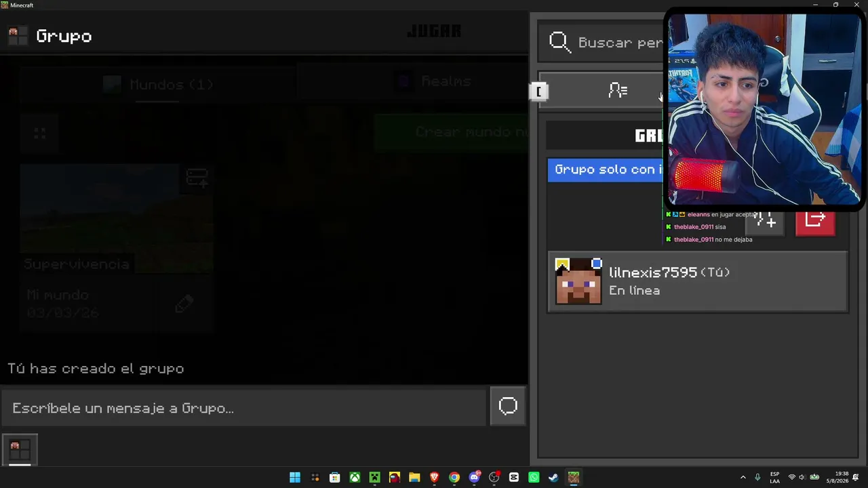Image resolution: width=868 pixels, height=488 pixels.
Task: Open File Explorer from taskbar
Action: (414, 478)
